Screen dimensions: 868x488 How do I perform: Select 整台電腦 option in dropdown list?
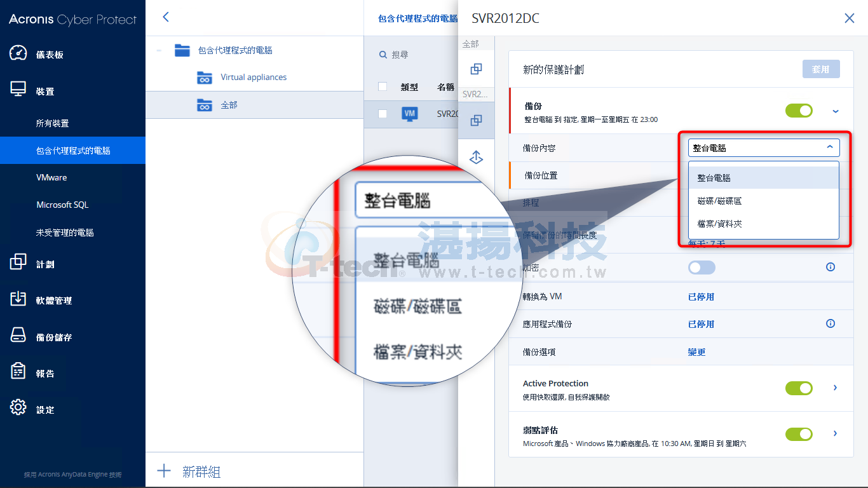pos(764,178)
